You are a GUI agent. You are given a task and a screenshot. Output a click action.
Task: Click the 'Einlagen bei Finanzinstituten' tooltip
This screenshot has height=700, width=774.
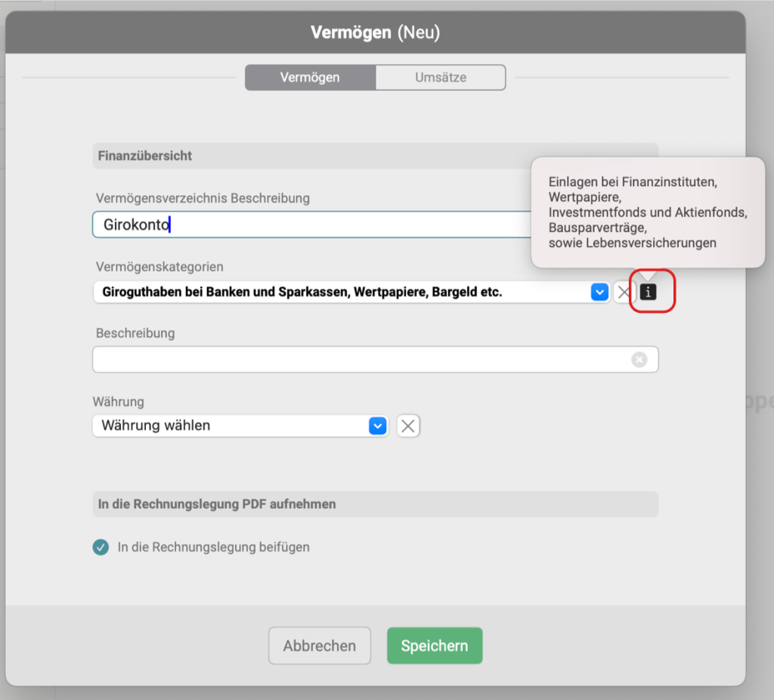click(x=647, y=212)
